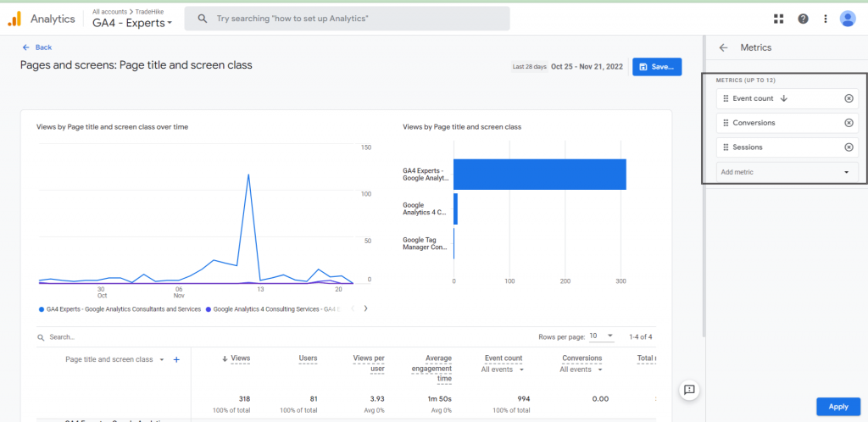This screenshot has width=868, height=422.
Task: Open the Add metric dropdown
Action: coord(787,172)
